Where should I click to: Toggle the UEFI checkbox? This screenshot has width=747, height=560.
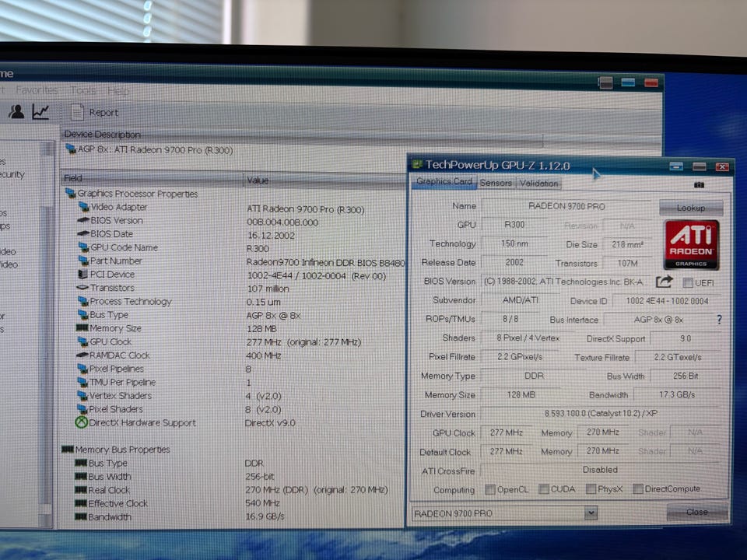[x=688, y=283]
